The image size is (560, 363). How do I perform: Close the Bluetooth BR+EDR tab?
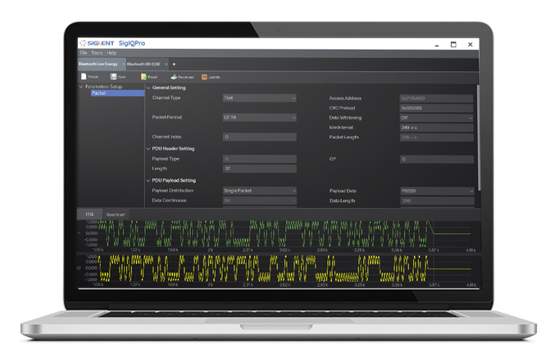pos(166,64)
